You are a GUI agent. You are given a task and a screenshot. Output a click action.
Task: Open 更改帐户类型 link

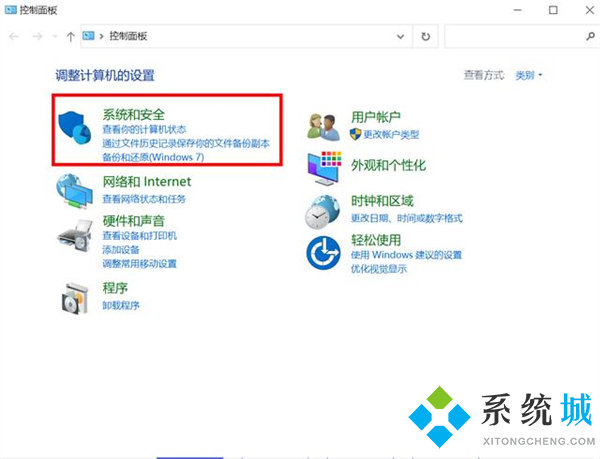(391, 134)
